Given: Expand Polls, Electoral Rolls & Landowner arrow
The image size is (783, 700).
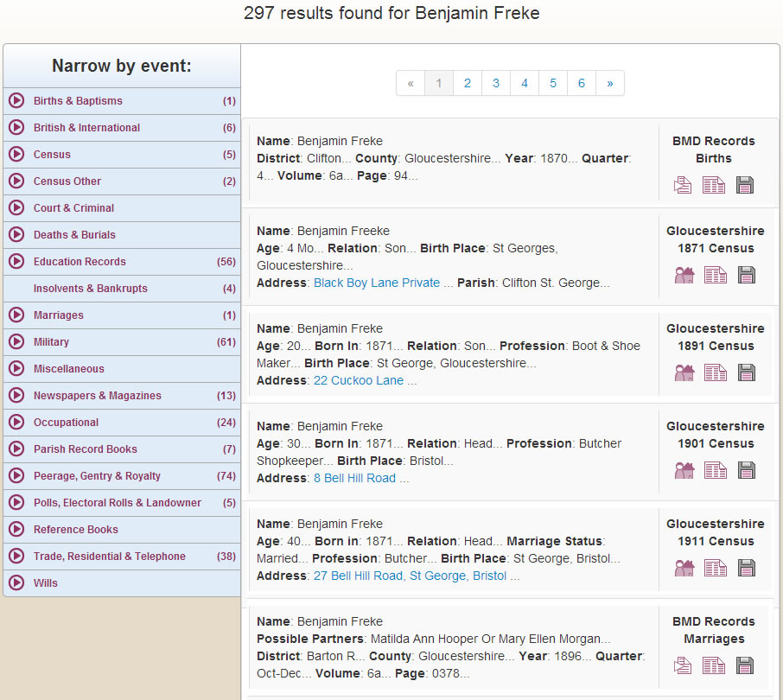Looking at the screenshot, I should 16,502.
